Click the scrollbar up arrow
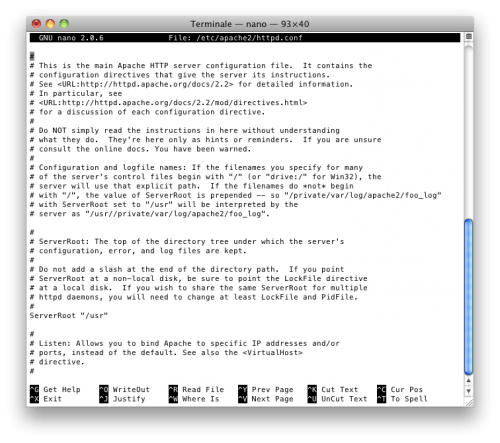 [469, 380]
